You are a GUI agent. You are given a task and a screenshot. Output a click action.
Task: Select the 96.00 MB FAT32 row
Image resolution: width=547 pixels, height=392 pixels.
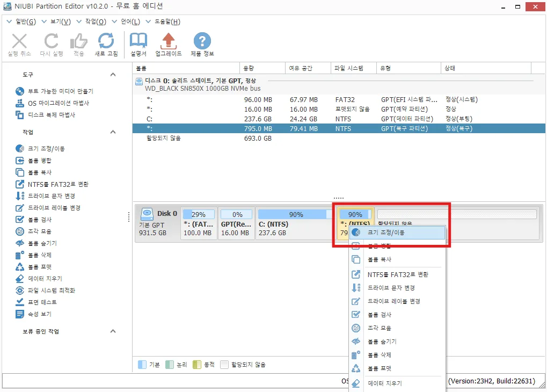pos(339,100)
